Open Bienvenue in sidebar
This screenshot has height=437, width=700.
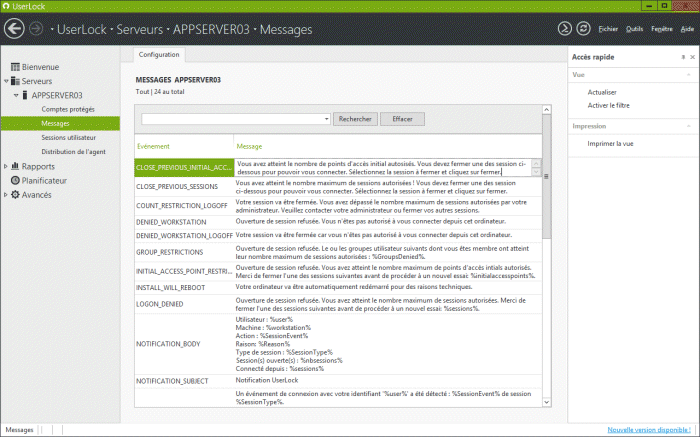(x=40, y=67)
